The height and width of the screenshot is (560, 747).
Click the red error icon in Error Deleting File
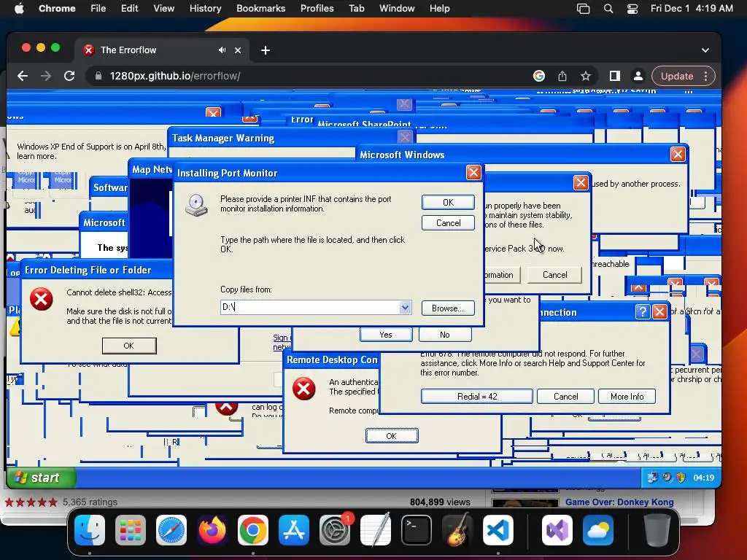(x=42, y=299)
